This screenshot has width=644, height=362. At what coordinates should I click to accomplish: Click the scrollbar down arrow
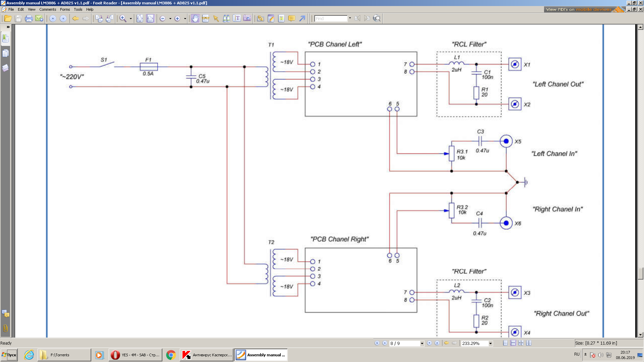[x=640, y=335]
